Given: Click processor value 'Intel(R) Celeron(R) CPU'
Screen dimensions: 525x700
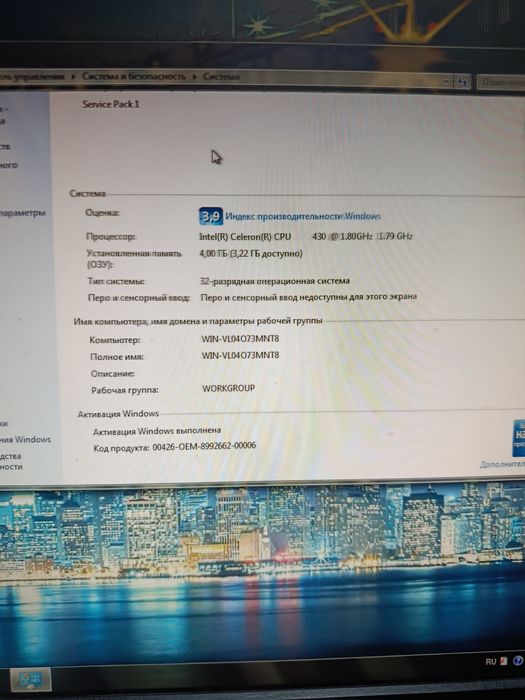Looking at the screenshot, I should [245, 237].
